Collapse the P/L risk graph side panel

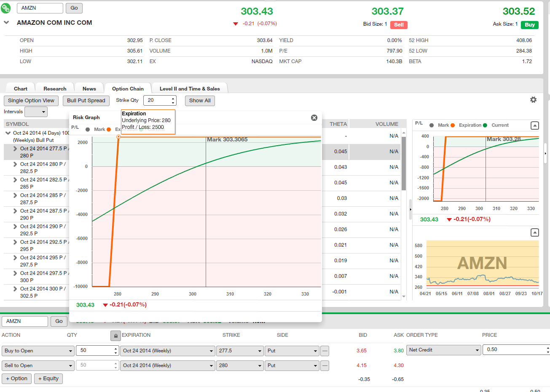click(534, 125)
